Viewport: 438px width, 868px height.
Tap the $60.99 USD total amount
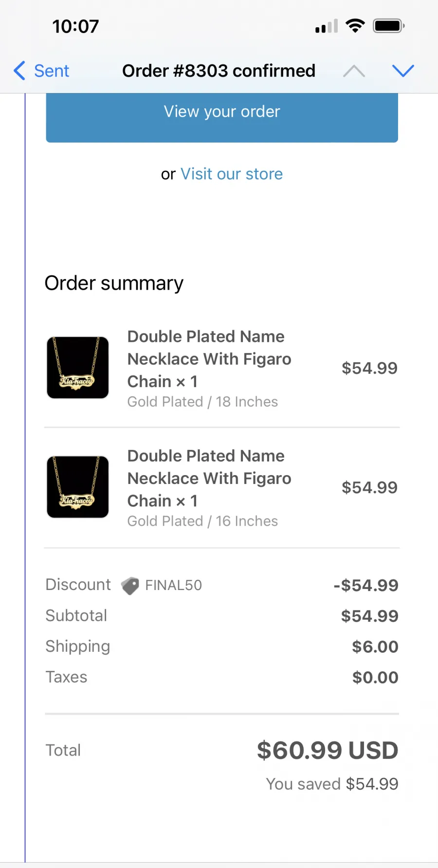click(x=328, y=750)
